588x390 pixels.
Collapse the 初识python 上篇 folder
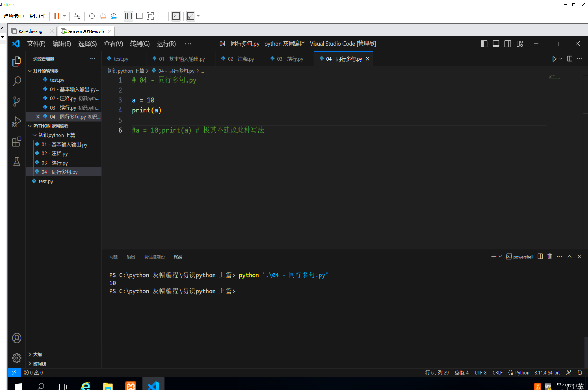[34, 135]
